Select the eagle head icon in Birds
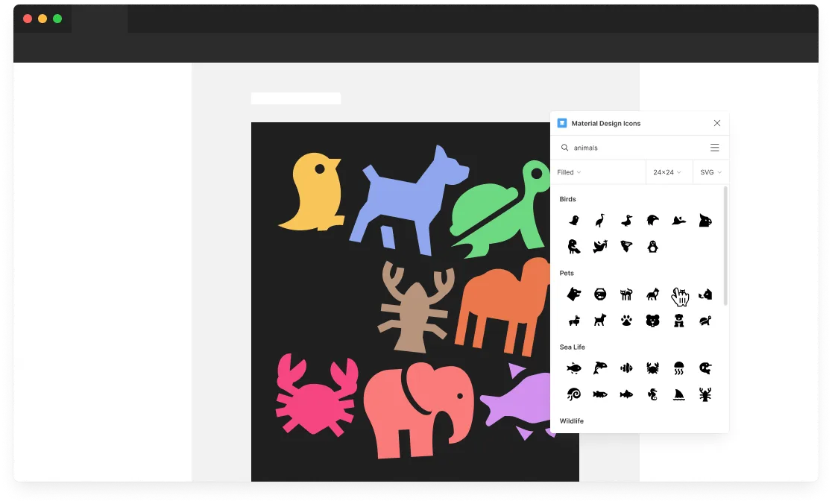The height and width of the screenshot is (504, 832). click(x=652, y=221)
